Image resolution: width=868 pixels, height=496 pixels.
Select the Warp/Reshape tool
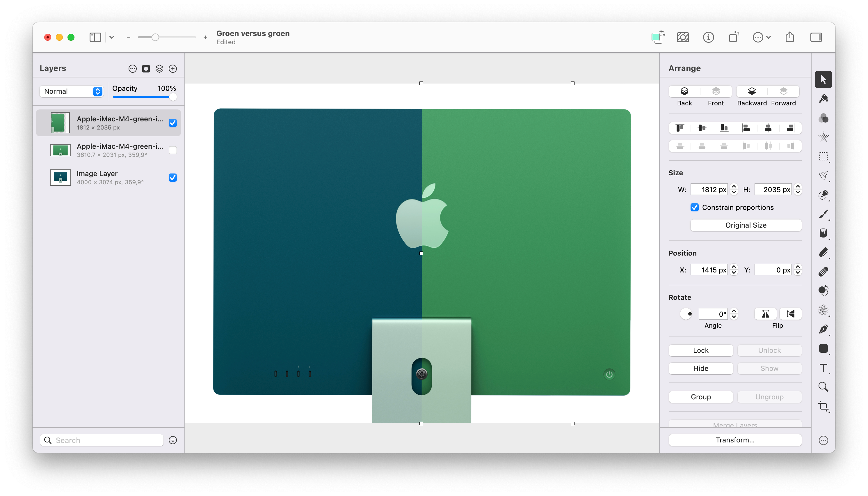click(823, 290)
